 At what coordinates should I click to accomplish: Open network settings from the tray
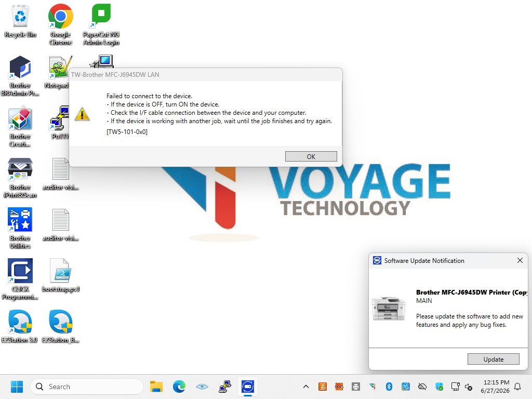pos(455,387)
